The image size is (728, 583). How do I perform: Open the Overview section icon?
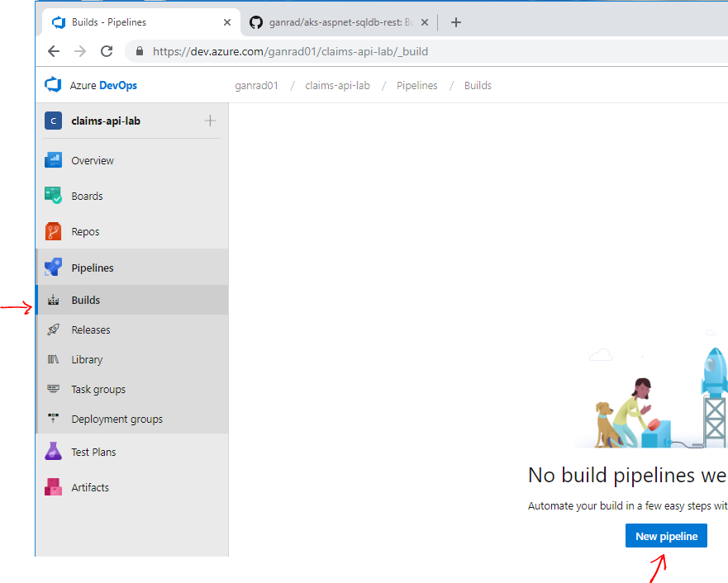(x=53, y=160)
